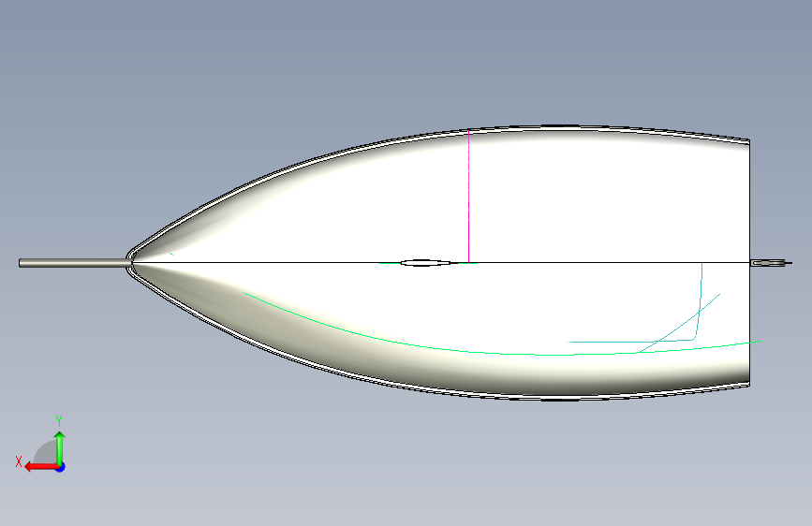Click the 'X' axis label
This screenshot has height=526, width=812.
[19, 461]
